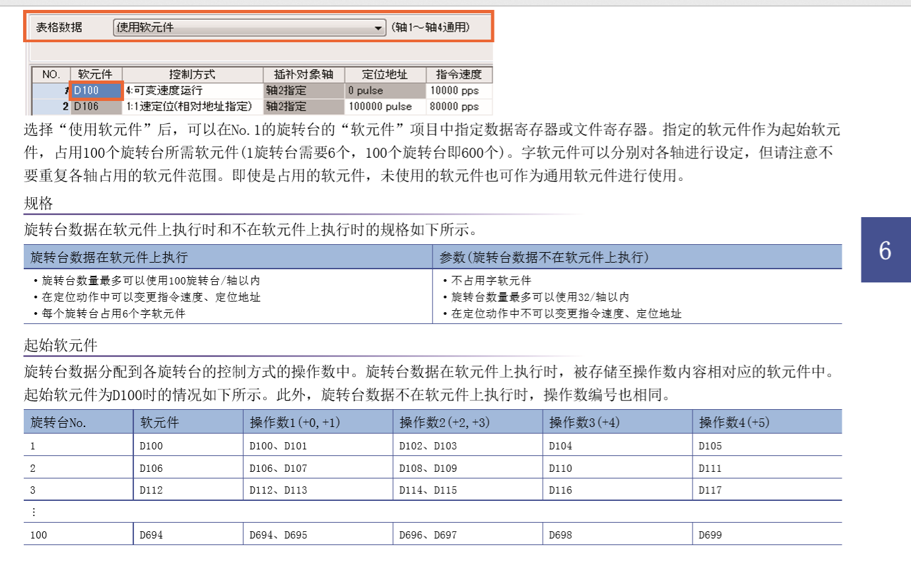Click the 软元件 column header in the grid
911x588 pixels.
pos(96,75)
